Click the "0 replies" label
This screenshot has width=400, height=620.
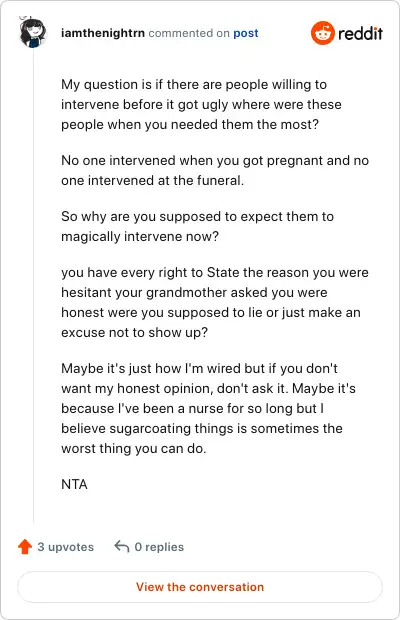click(159, 547)
